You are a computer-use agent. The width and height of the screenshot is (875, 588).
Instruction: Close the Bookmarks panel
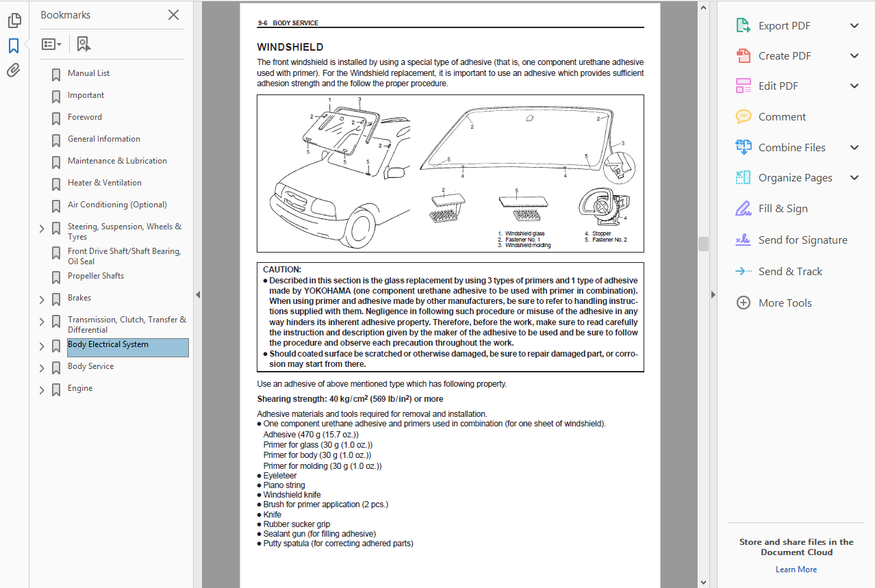[x=173, y=14]
